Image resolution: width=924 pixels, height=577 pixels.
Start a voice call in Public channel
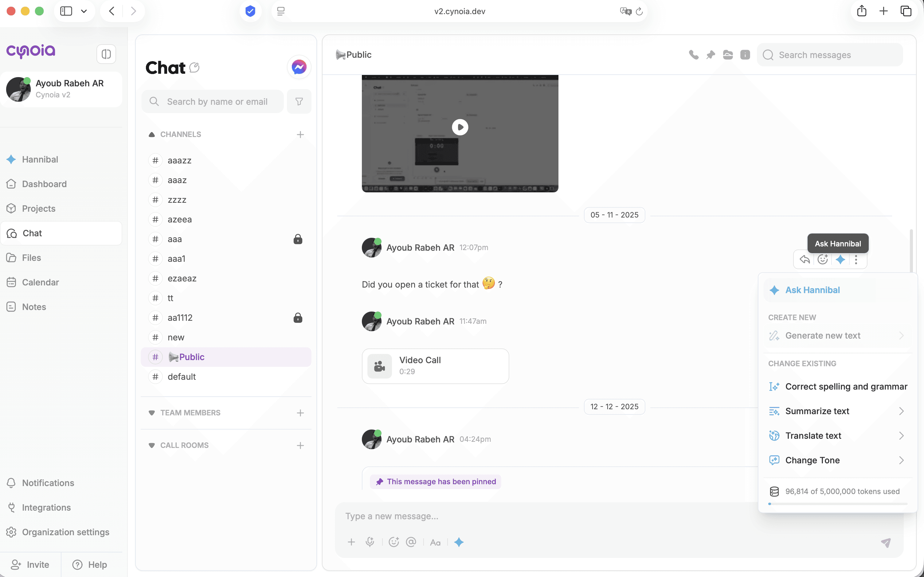pos(694,55)
